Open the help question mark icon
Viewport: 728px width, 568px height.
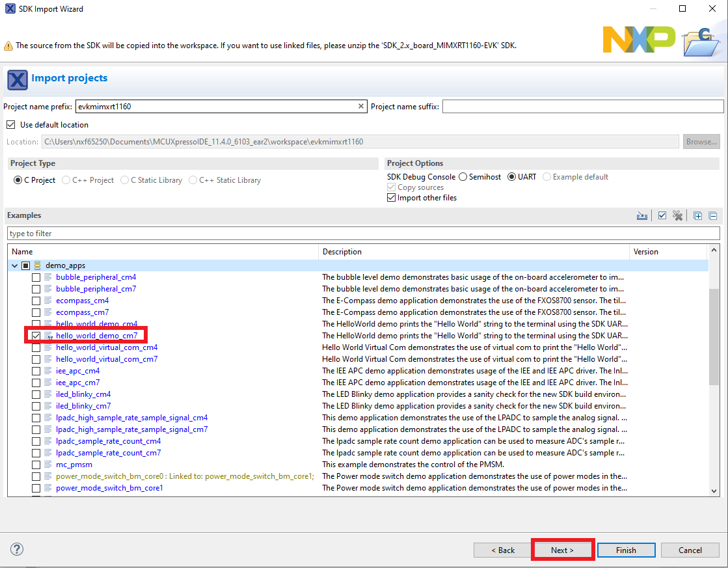pyautogui.click(x=17, y=550)
